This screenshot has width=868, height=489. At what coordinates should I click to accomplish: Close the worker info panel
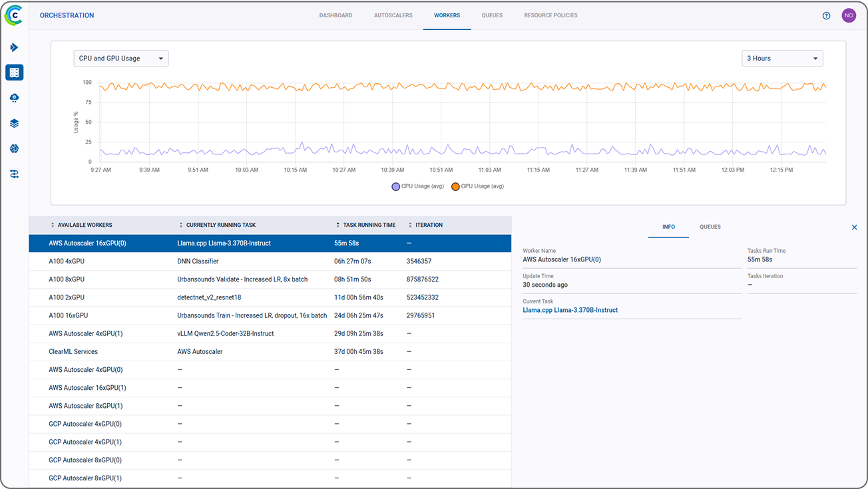854,227
